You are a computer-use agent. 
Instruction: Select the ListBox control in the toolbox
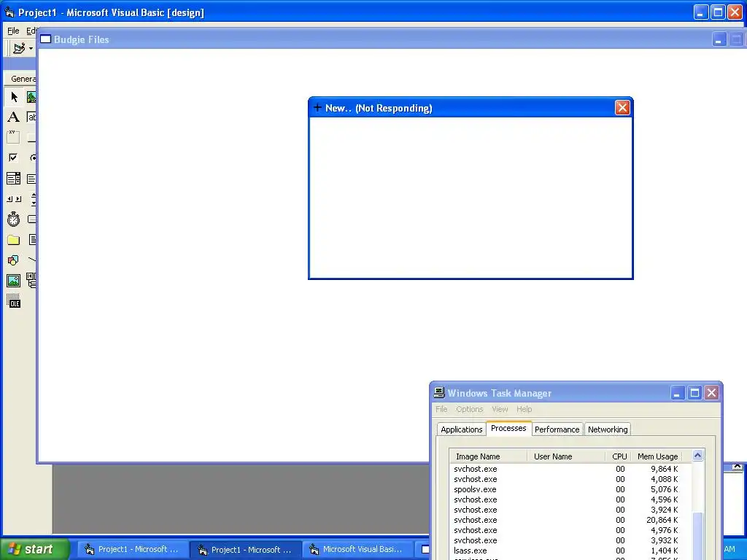pyautogui.click(x=31, y=179)
